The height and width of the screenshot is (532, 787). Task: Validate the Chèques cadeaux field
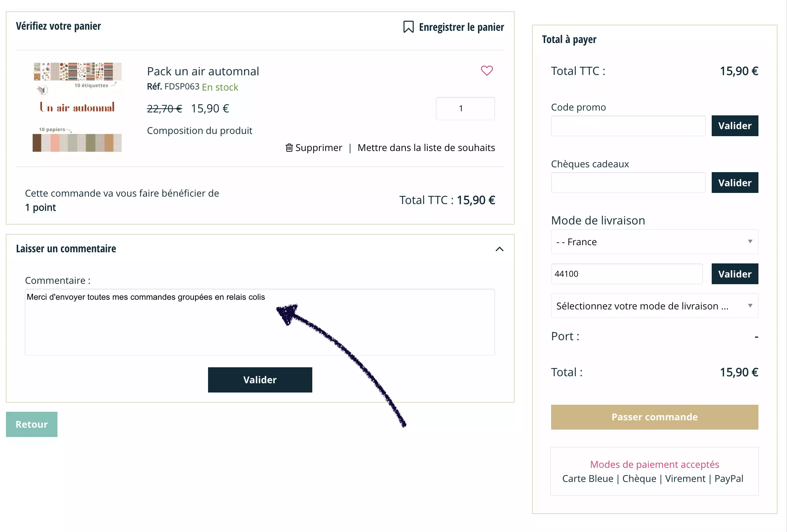(735, 183)
